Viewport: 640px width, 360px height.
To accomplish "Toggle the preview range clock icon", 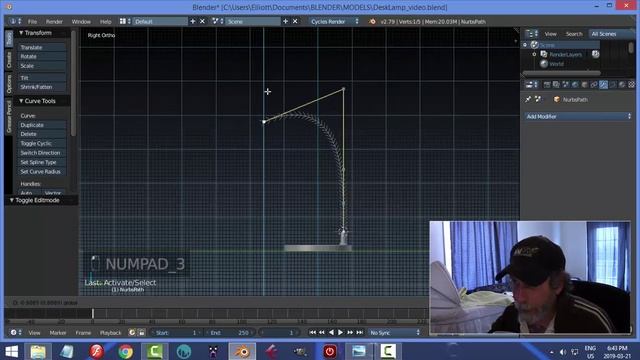I will coord(132,332).
